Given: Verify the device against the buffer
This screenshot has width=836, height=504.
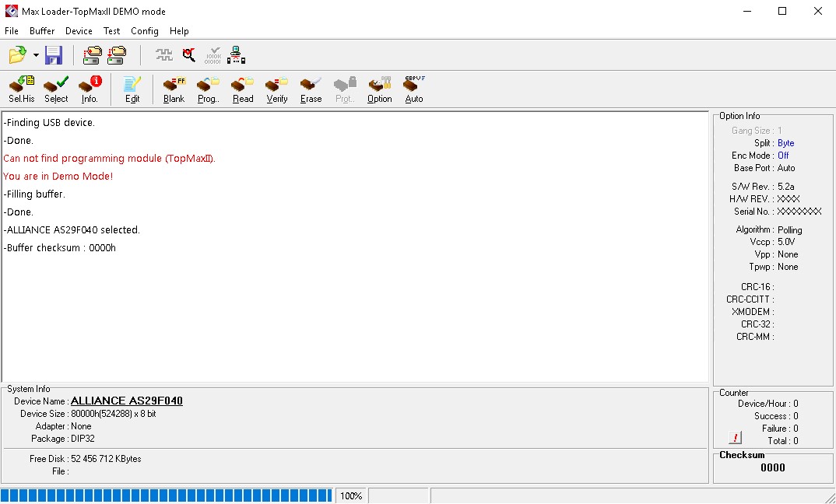Looking at the screenshot, I should tap(277, 89).
